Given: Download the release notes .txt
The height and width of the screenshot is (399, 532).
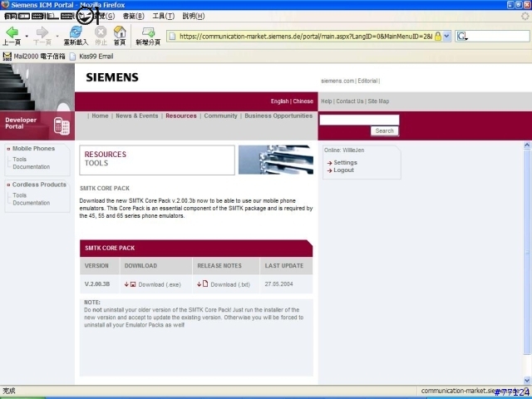Looking at the screenshot, I should point(230,284).
